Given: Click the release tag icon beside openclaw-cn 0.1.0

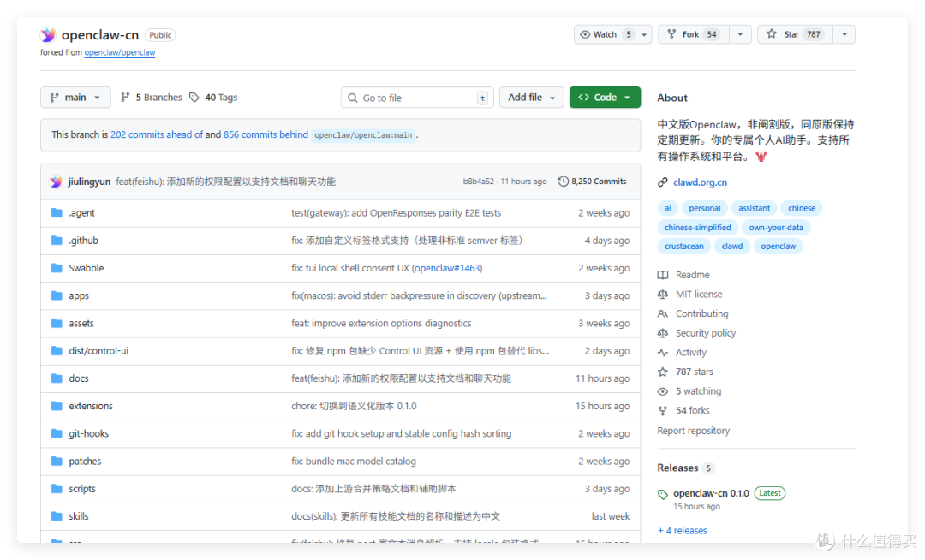Looking at the screenshot, I should tap(662, 494).
